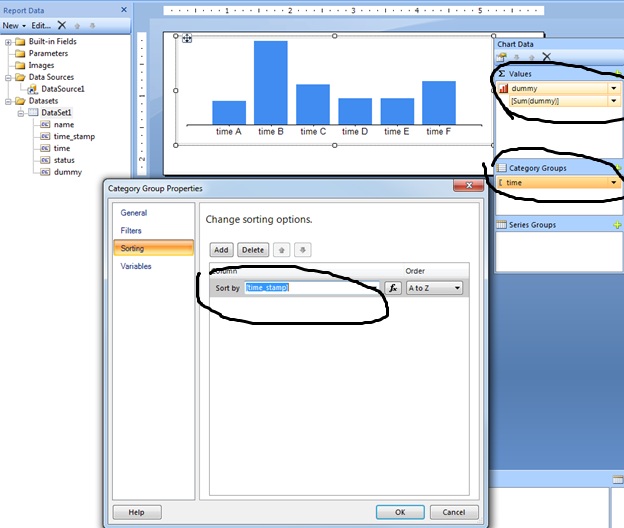The width and height of the screenshot is (624, 528).
Task: Open the fx expression editor button
Action: [393, 288]
